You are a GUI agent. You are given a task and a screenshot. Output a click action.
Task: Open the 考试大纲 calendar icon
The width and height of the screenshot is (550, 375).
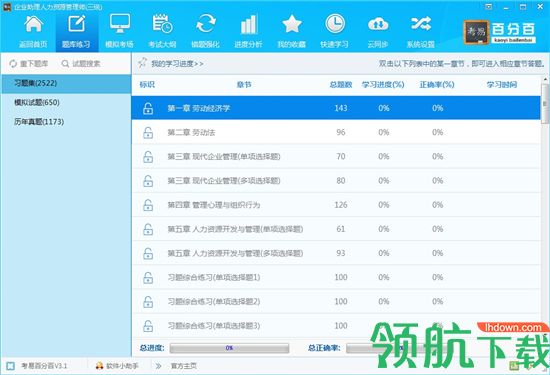pos(162,24)
